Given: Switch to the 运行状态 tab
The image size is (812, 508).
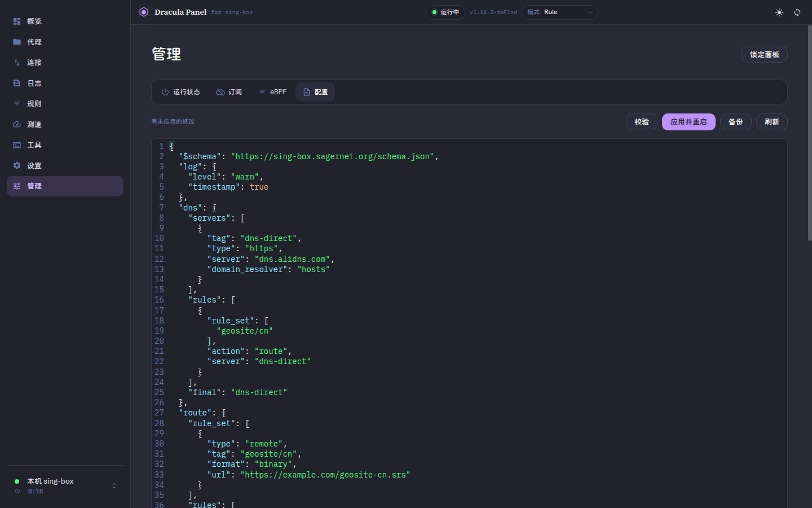Looking at the screenshot, I should pos(180,92).
